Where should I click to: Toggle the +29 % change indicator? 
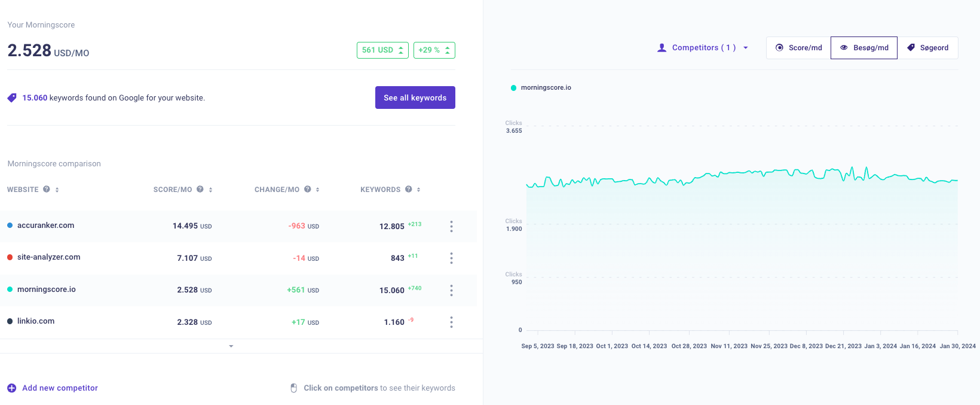point(434,50)
